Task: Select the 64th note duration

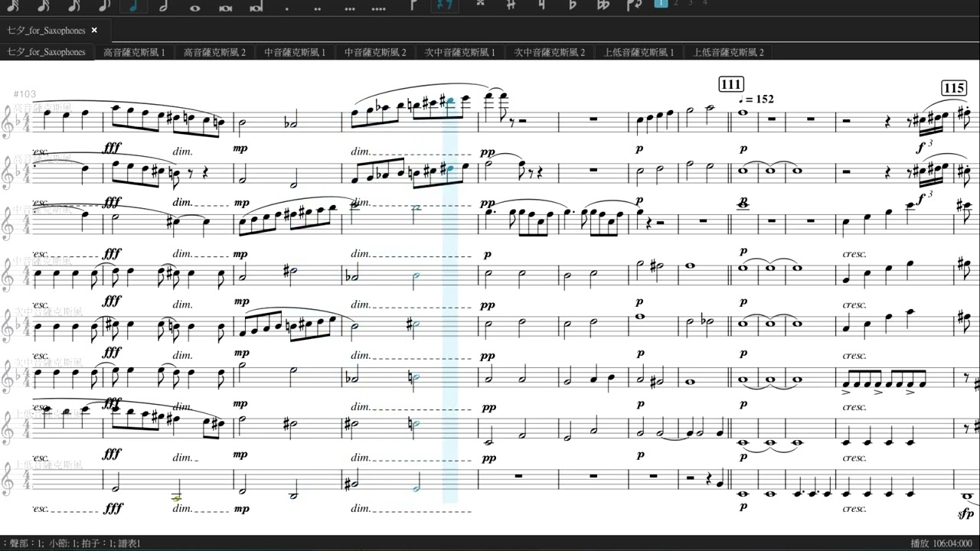Action: pyautogui.click(x=15, y=5)
